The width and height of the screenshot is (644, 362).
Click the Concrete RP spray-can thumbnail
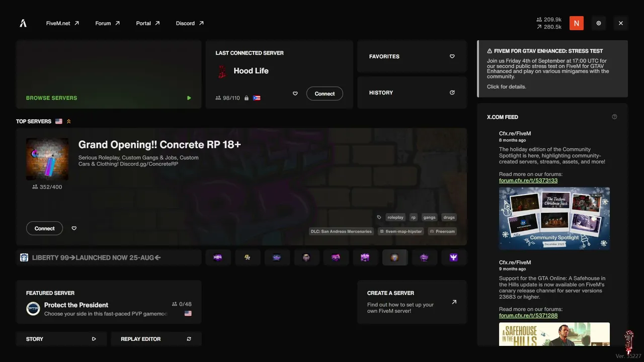47,159
